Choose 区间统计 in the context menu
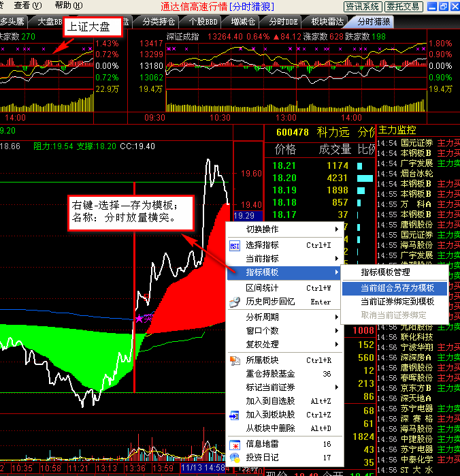This screenshot has width=460, height=476. [285, 288]
